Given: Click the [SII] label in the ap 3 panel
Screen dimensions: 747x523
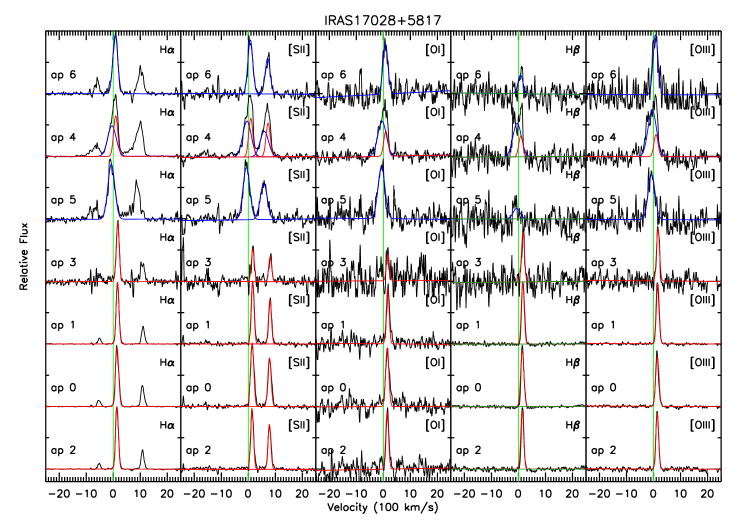Looking at the screenshot, I should 299,237.
